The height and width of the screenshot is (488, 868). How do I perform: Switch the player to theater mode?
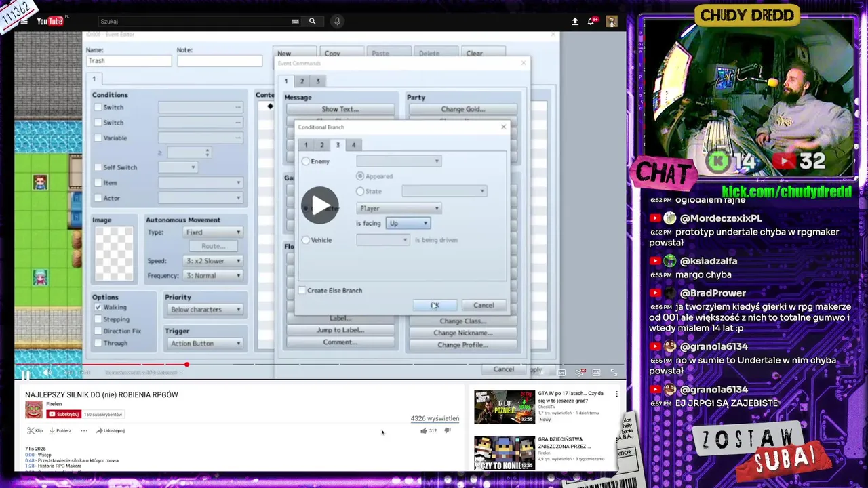[x=597, y=373]
